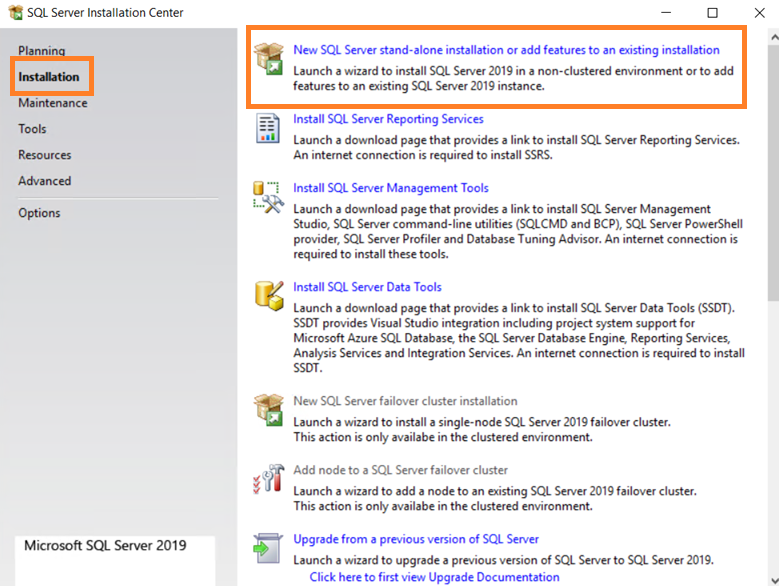779x586 pixels.
Task: Open the Maintenance section
Action: (x=53, y=103)
